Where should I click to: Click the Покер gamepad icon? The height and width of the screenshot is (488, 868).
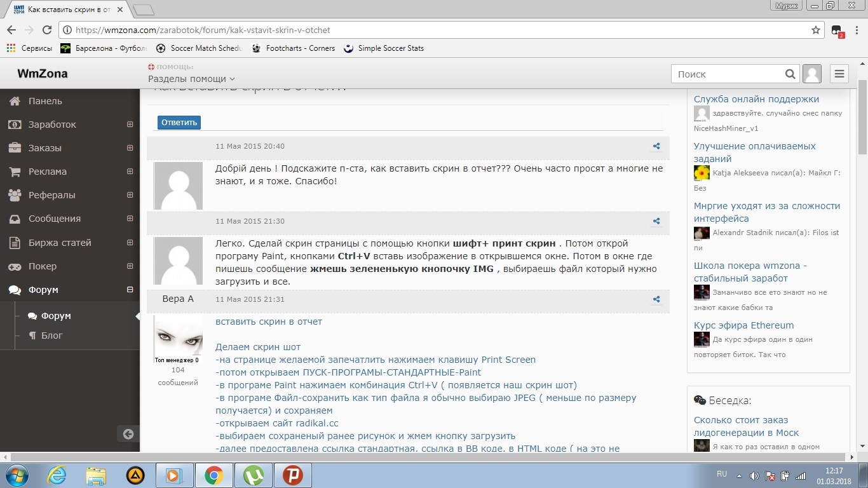15,266
